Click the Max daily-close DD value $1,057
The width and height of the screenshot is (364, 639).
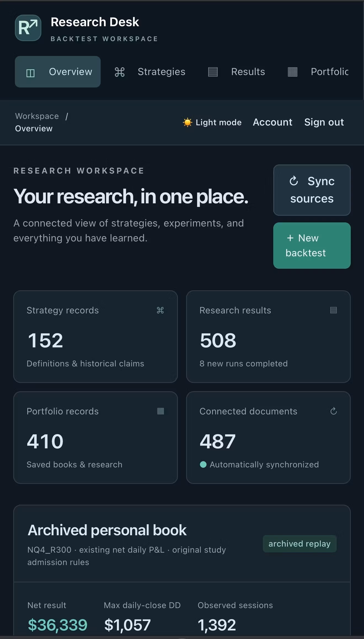tap(127, 625)
